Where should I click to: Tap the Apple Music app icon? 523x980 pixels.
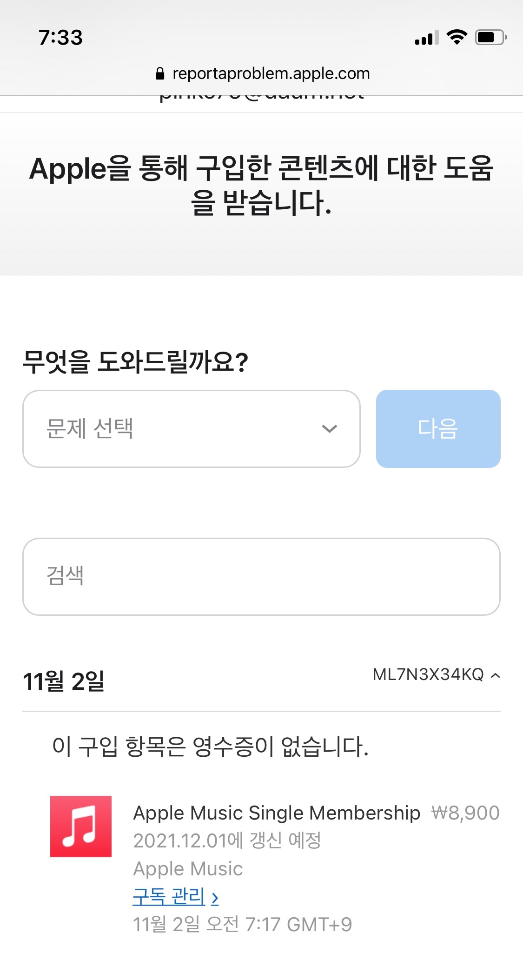pos(81,826)
